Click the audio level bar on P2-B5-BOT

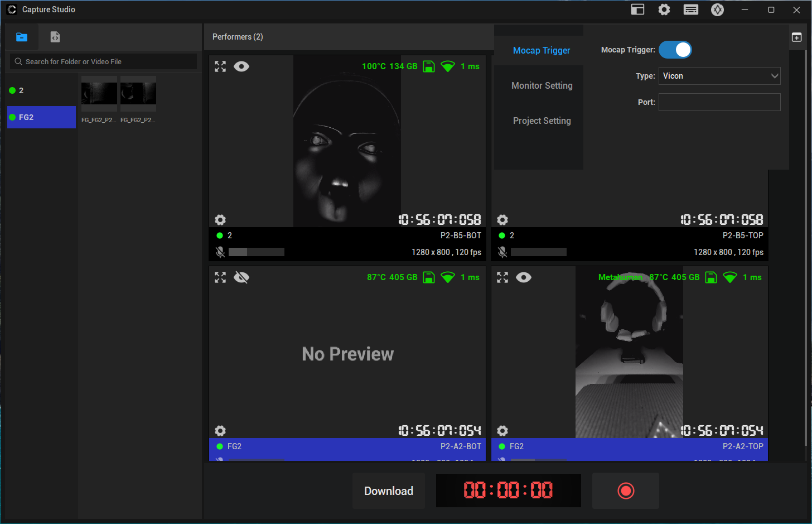tap(257, 252)
